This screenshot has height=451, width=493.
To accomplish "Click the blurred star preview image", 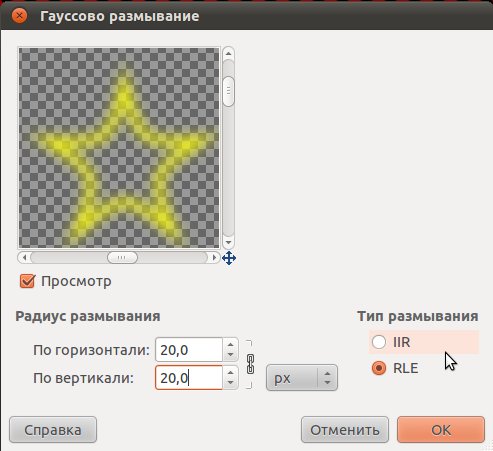I will [119, 148].
